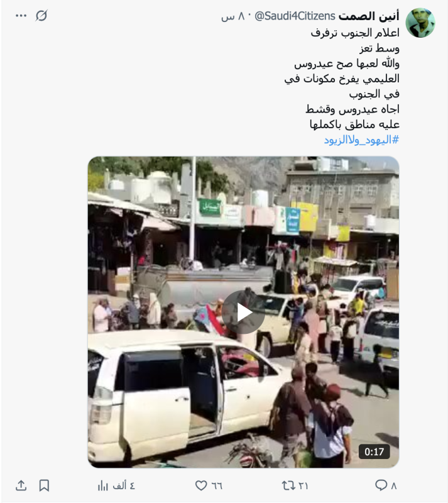The width and height of the screenshot is (448, 503).
Task: Open display name أنين الصمت
Action: [x=369, y=16]
